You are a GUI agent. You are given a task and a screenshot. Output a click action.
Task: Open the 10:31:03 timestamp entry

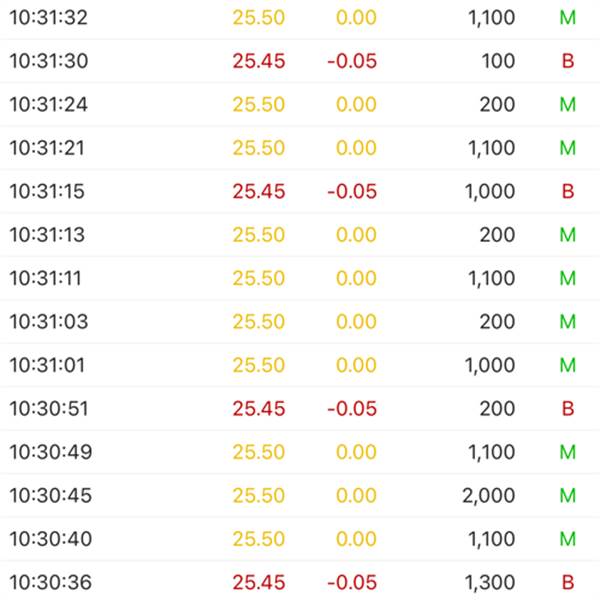tap(49, 321)
